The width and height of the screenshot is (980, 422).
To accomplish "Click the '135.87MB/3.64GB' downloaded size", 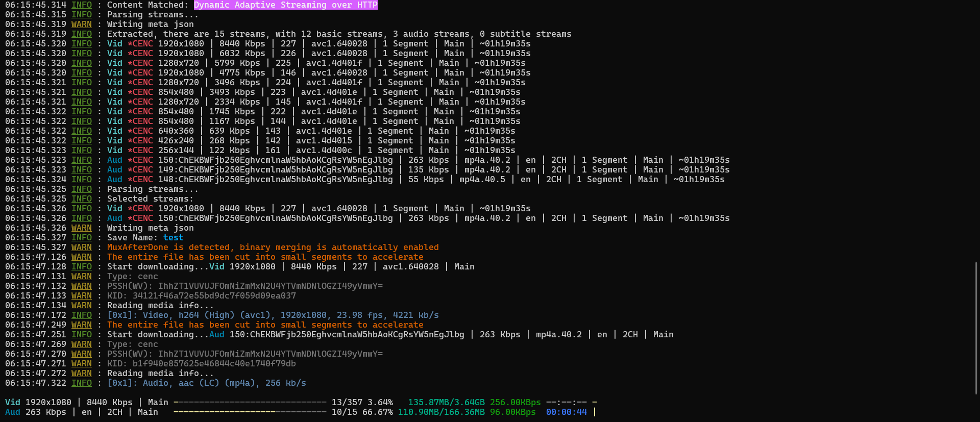I will click(447, 403).
